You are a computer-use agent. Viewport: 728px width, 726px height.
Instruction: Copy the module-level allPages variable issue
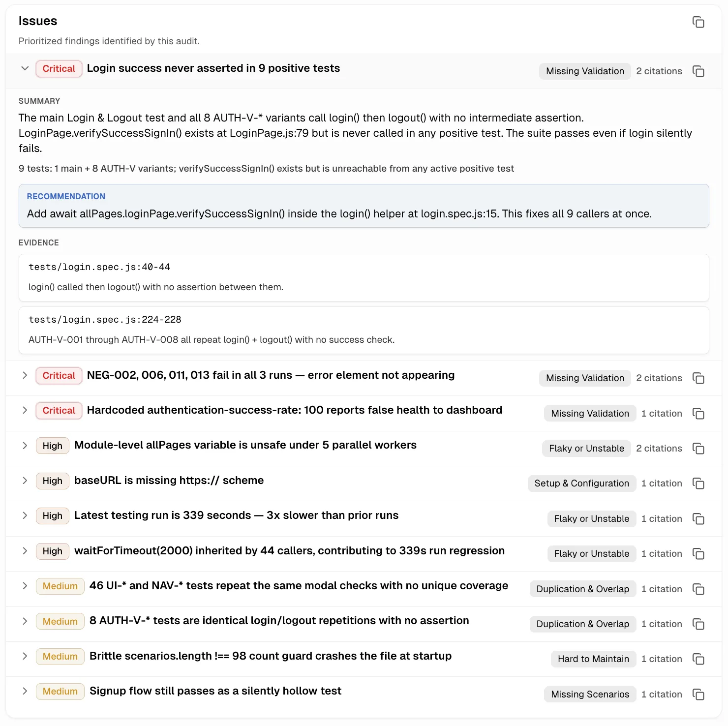(x=698, y=448)
